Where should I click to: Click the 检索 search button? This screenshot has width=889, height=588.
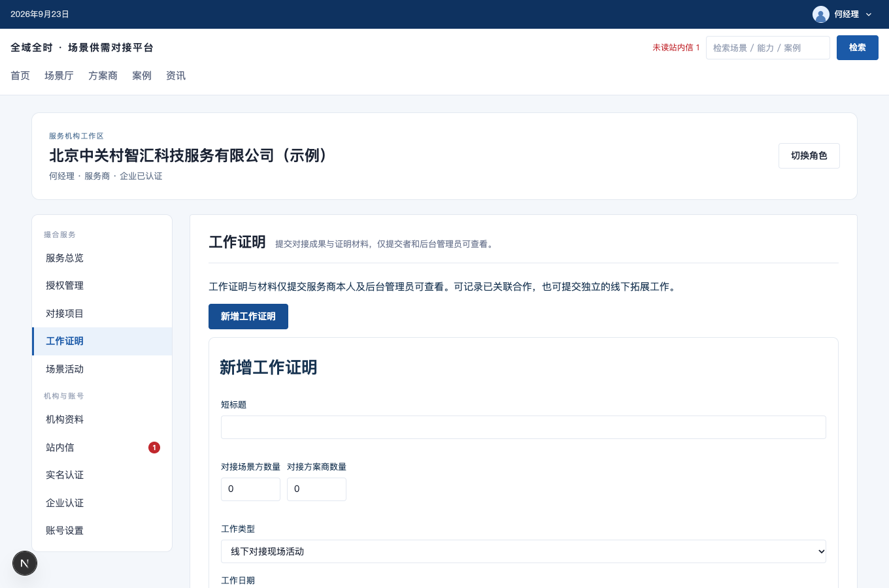coord(858,48)
